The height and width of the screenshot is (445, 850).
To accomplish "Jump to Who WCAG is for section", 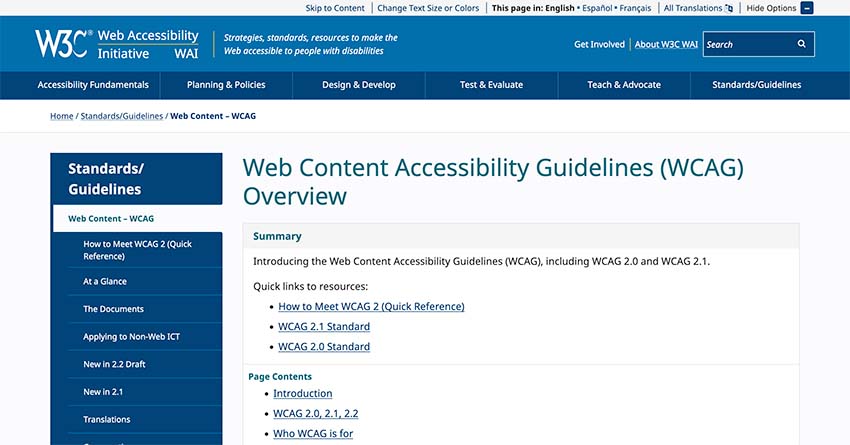I will point(313,434).
